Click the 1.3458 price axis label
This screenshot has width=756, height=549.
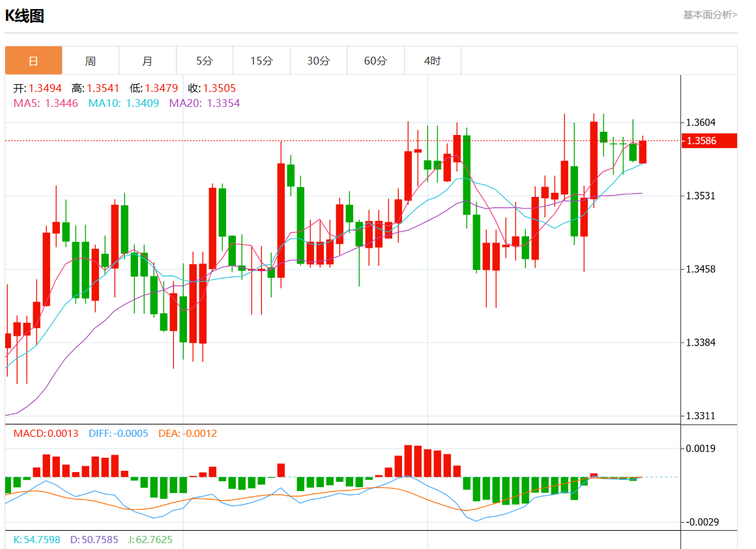(x=701, y=269)
